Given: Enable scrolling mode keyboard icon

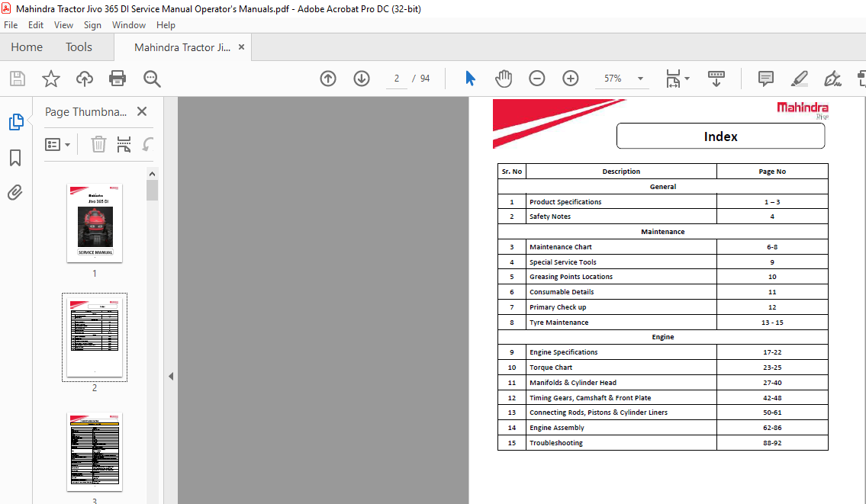Looking at the screenshot, I should coord(716,79).
